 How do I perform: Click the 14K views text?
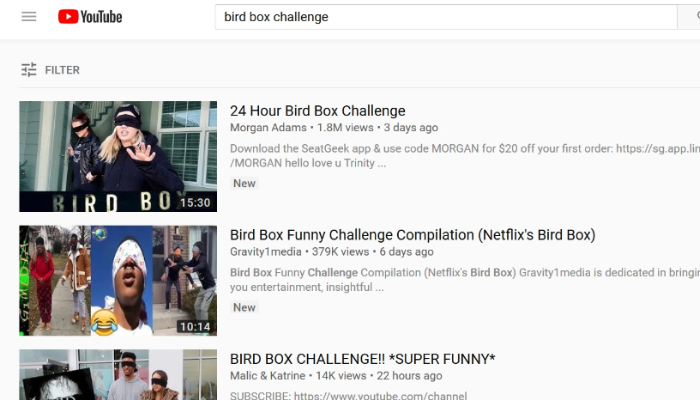pos(341,376)
